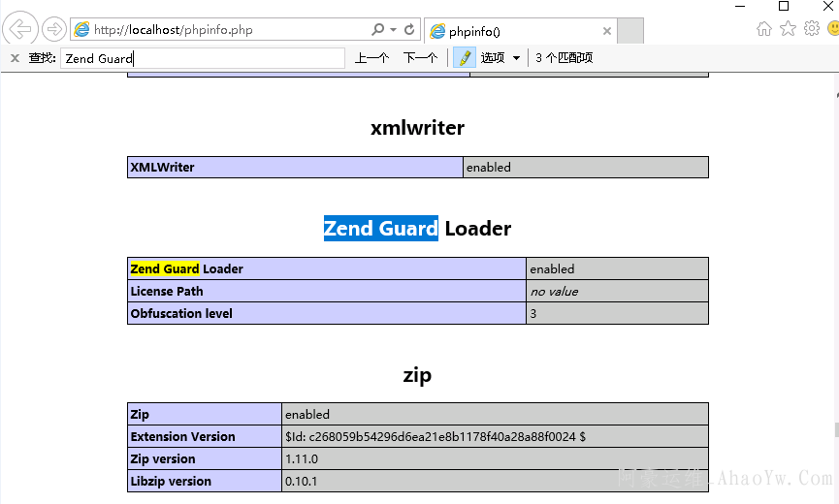Viewport: 839px width, 504px height.
Task: Open a new blank tab
Action: 630,31
